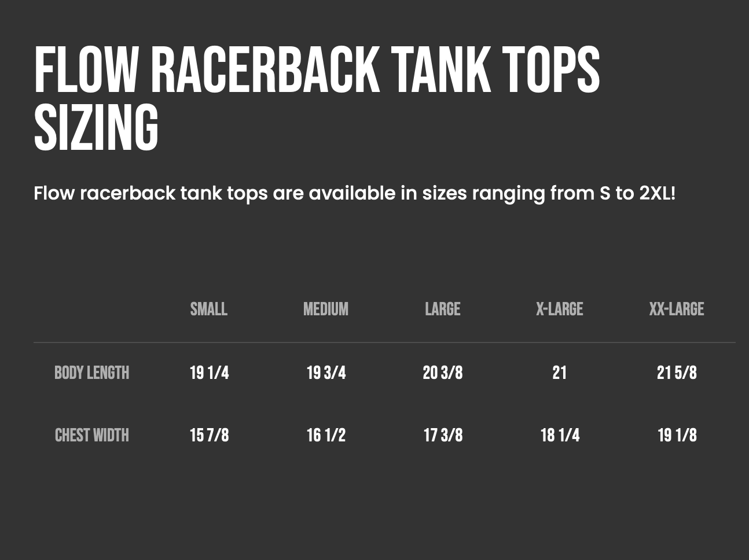Select the XX-Large body length value 21 5/8
The width and height of the screenshot is (749, 560).
(x=677, y=373)
